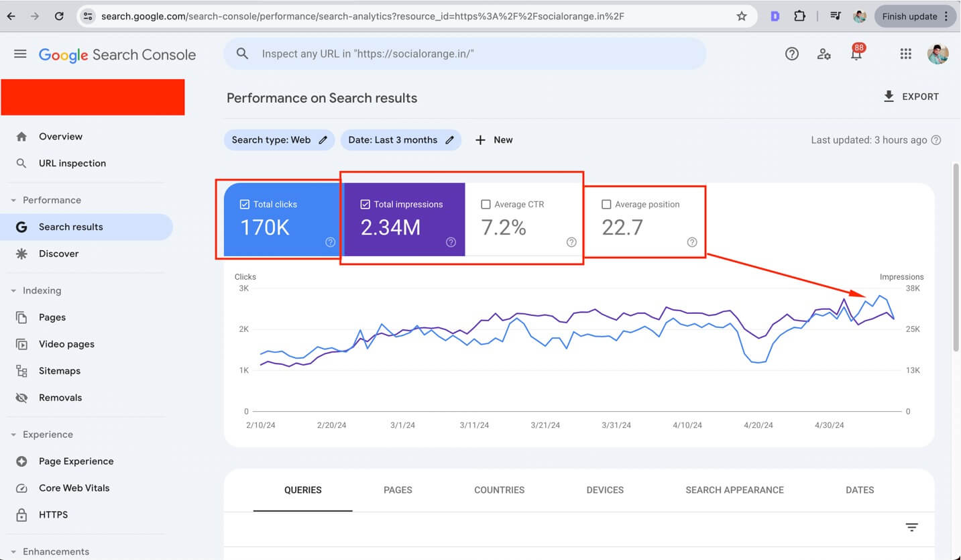Open the hamburger main menu

pos(20,54)
